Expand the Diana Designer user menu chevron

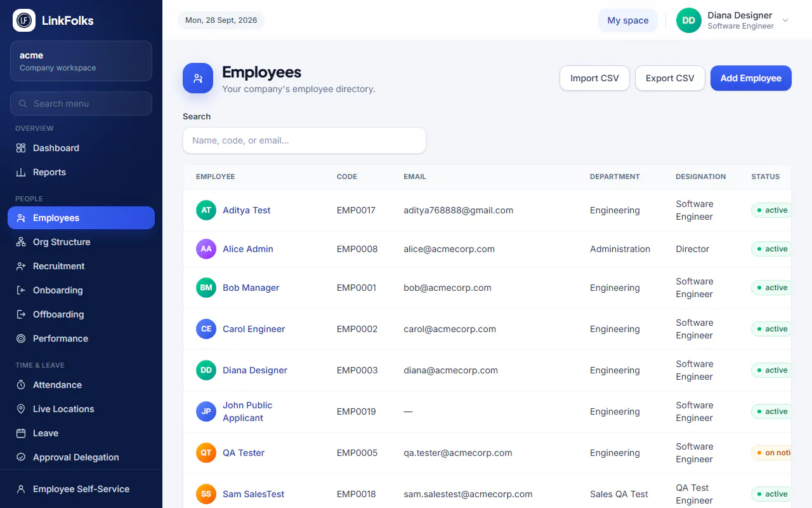(785, 20)
